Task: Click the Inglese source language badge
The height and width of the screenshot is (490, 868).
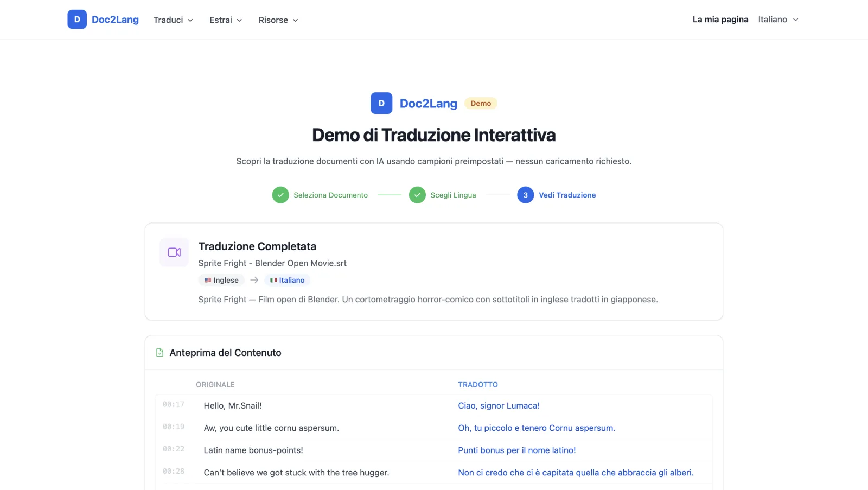Action: (221, 280)
